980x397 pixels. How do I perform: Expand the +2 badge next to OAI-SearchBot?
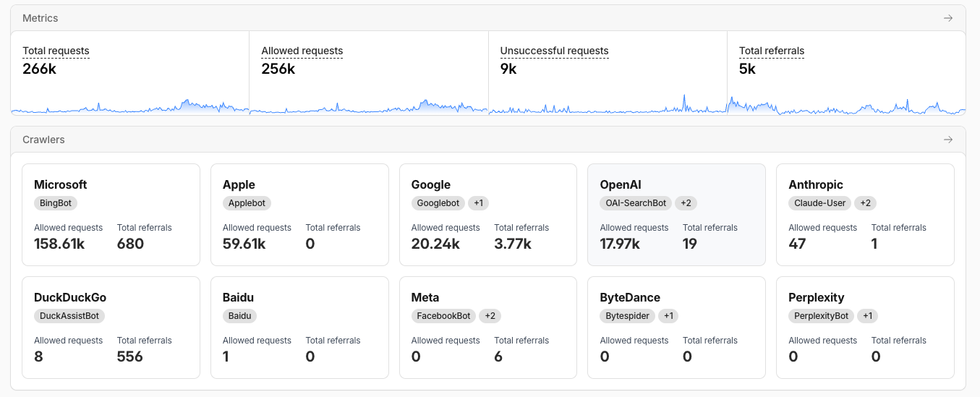tap(686, 203)
